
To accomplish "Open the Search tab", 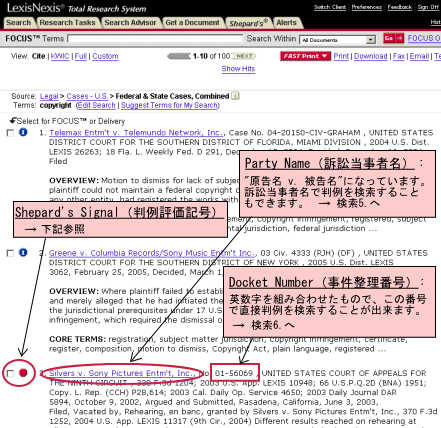I will click(18, 23).
